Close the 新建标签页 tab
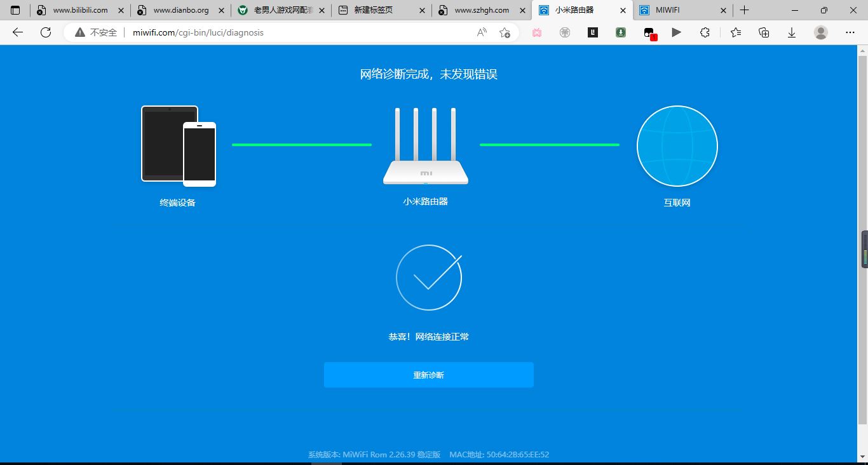Screen dimensions: 868x465 pos(422,10)
